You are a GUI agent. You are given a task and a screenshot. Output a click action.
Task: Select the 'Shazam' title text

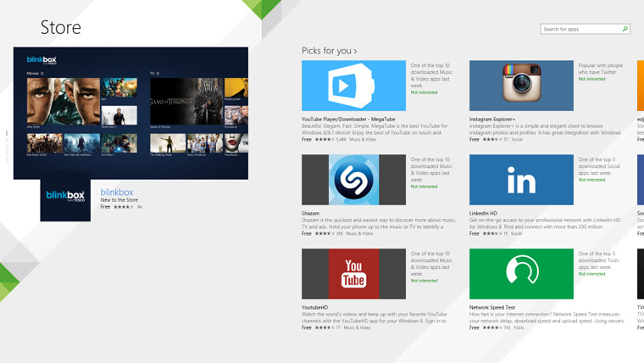pos(310,214)
